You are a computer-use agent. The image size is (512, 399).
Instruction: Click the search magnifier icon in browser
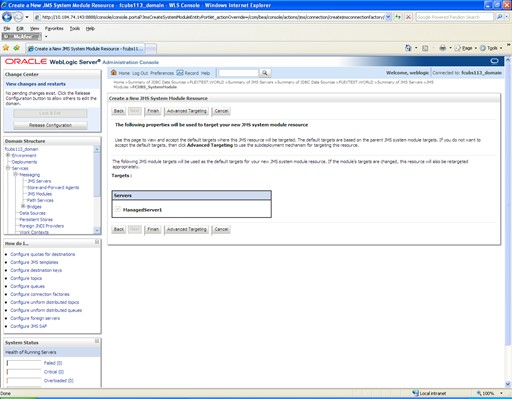(x=499, y=17)
